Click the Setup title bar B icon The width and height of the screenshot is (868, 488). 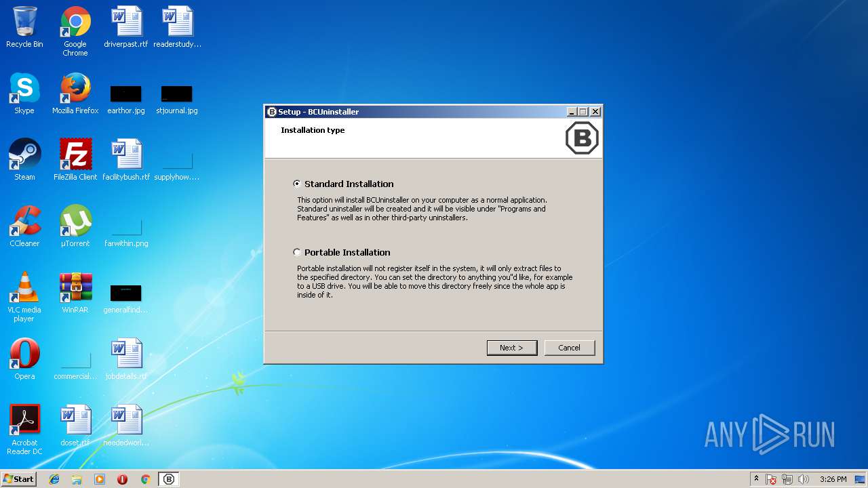tap(272, 112)
